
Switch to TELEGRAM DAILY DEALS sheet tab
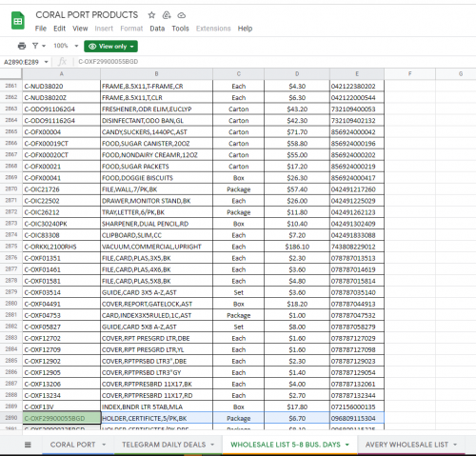(x=164, y=445)
